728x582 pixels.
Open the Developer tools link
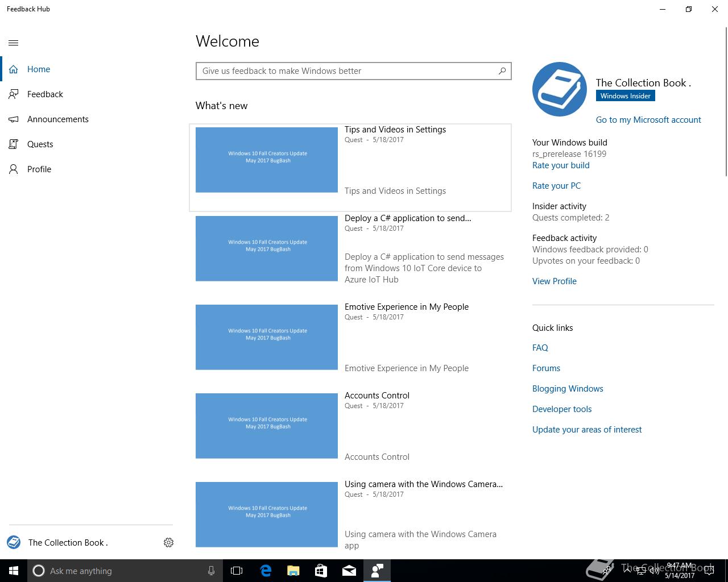click(x=562, y=409)
